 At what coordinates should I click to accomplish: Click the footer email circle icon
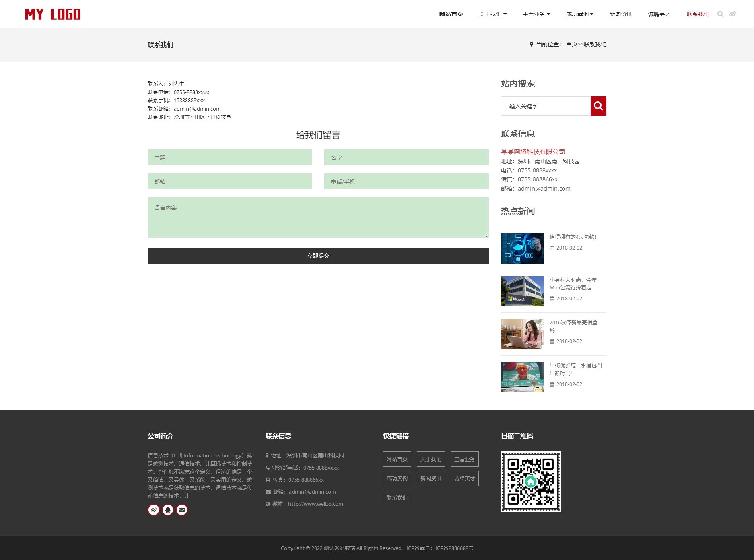(182, 510)
